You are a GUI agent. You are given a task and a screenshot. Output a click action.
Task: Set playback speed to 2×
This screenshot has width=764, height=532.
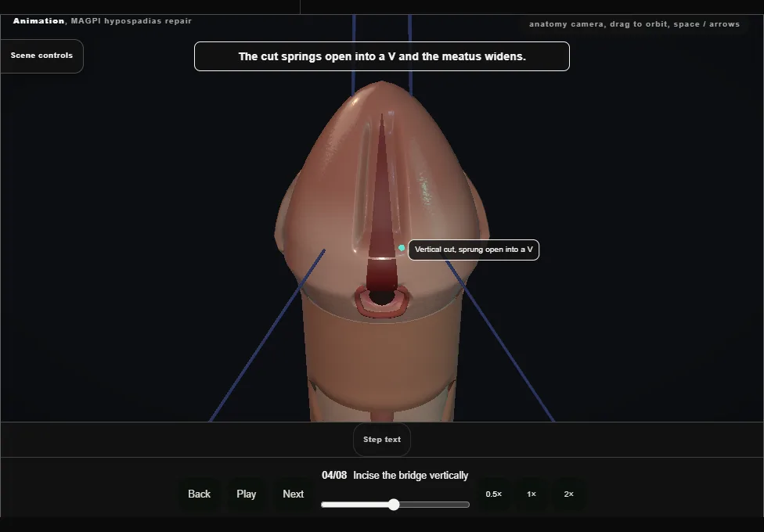[x=568, y=494]
